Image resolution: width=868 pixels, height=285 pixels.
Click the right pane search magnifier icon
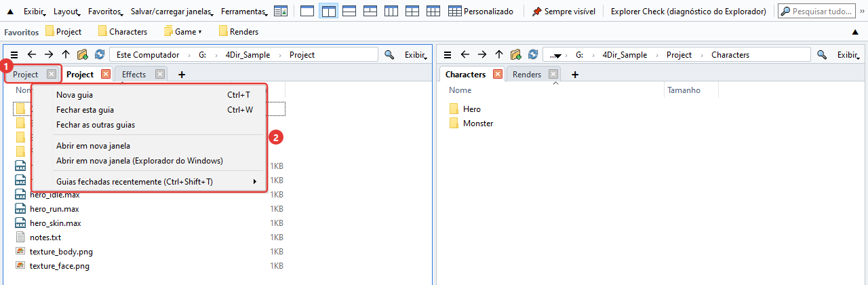(822, 55)
